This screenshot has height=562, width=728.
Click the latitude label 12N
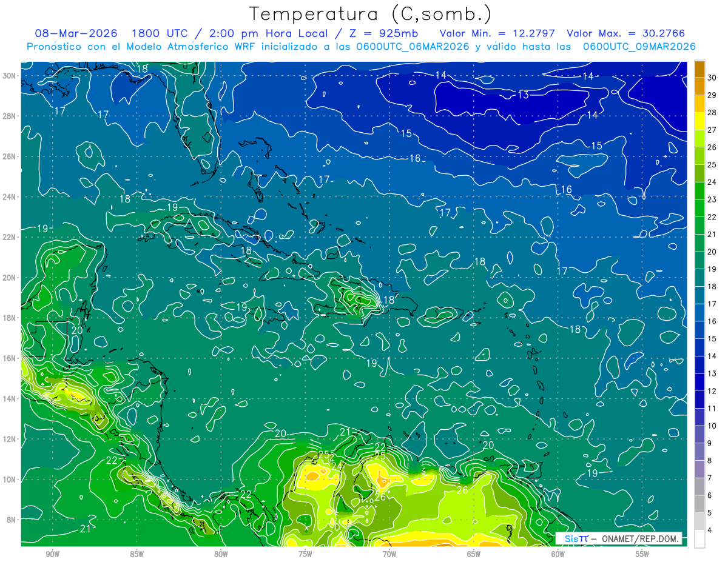pyautogui.click(x=10, y=439)
